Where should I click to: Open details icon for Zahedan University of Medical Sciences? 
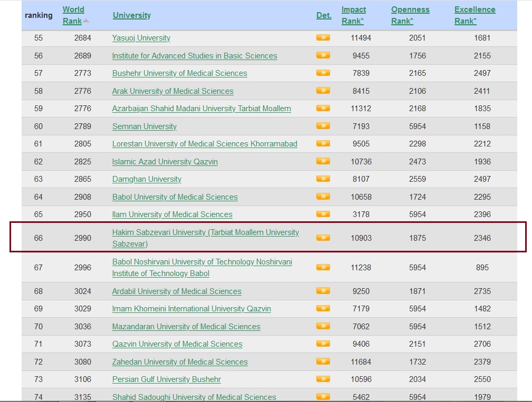pyautogui.click(x=323, y=361)
